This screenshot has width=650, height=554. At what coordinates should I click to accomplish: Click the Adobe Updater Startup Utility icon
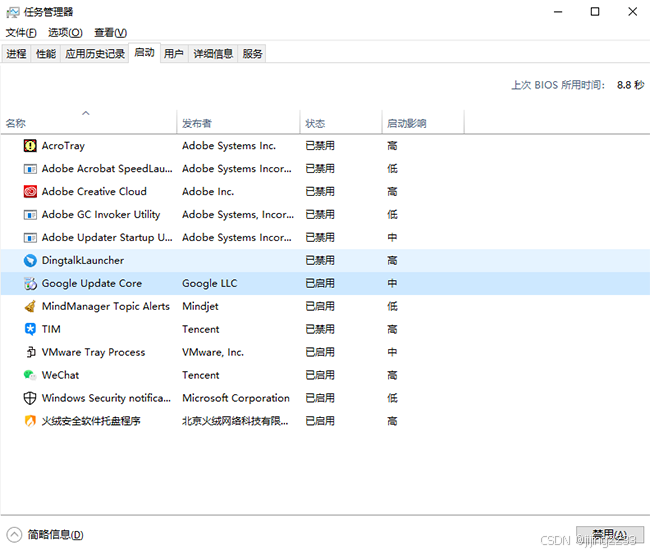(30, 238)
